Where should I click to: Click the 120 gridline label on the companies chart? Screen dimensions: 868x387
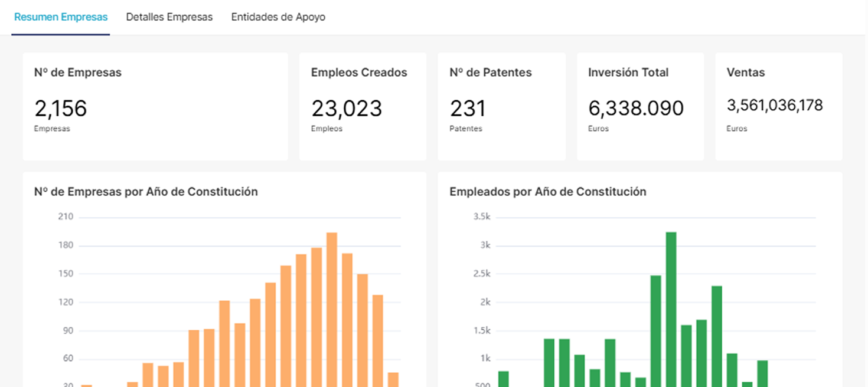tap(66, 302)
